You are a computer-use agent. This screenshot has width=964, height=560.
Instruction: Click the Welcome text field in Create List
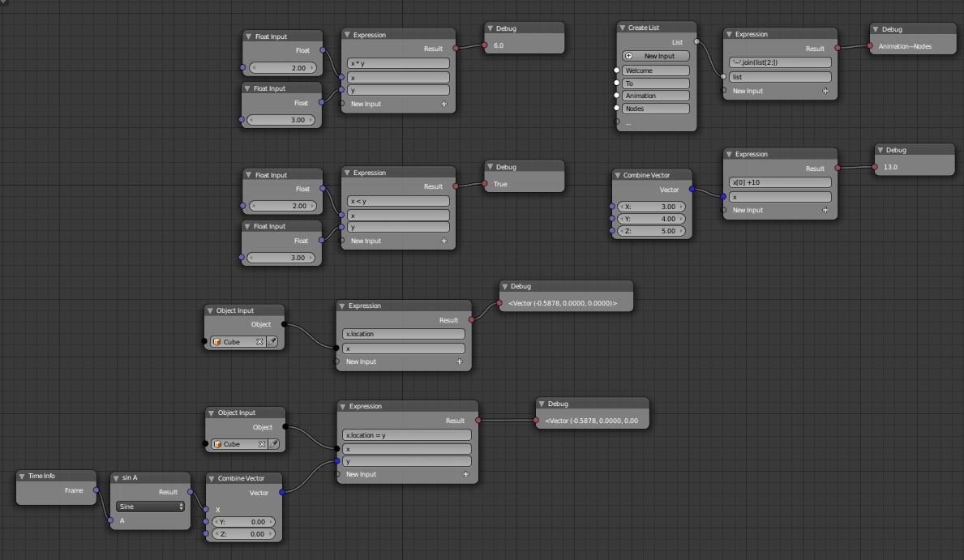[655, 71]
